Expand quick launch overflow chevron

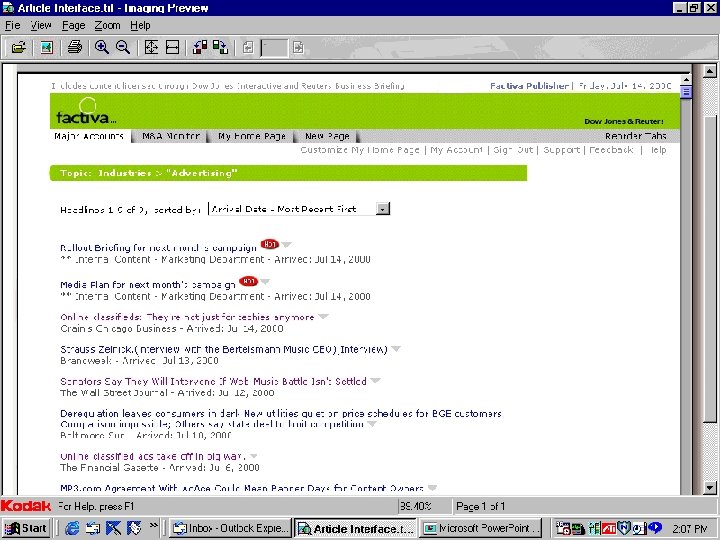pos(153,526)
